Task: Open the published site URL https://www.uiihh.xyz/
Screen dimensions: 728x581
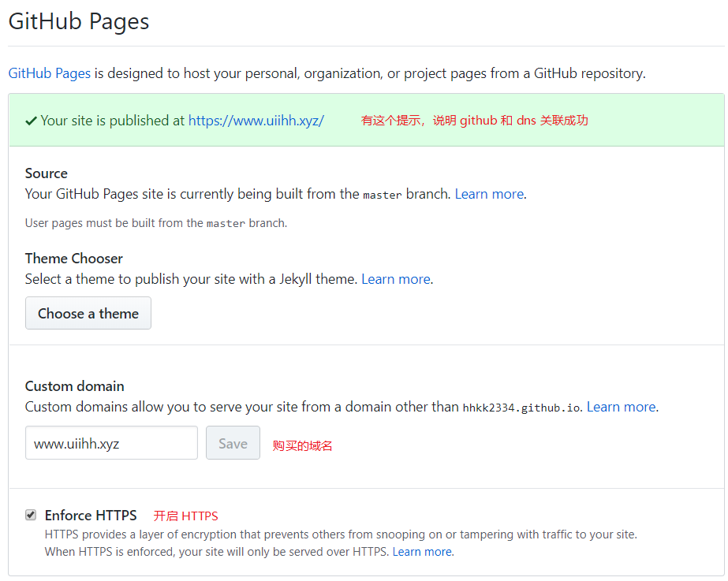Action: tap(256, 121)
